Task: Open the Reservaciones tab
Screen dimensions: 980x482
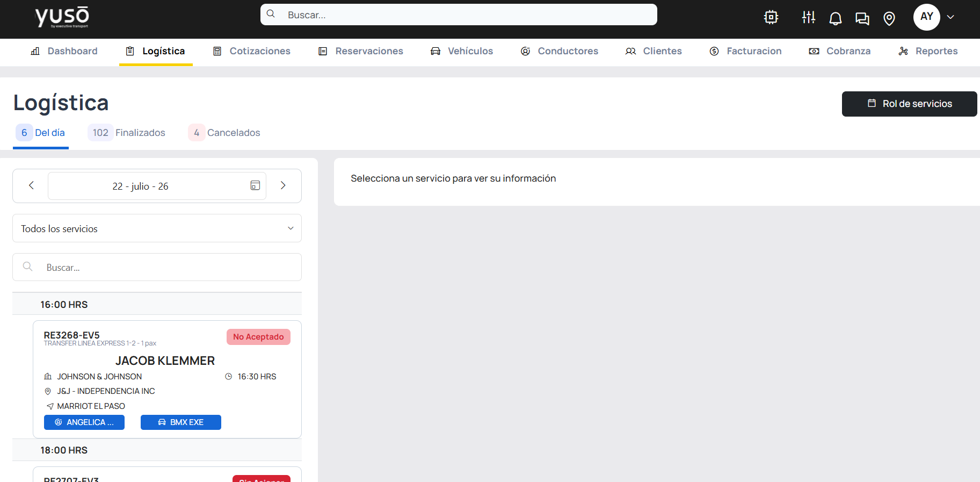Action: tap(361, 51)
